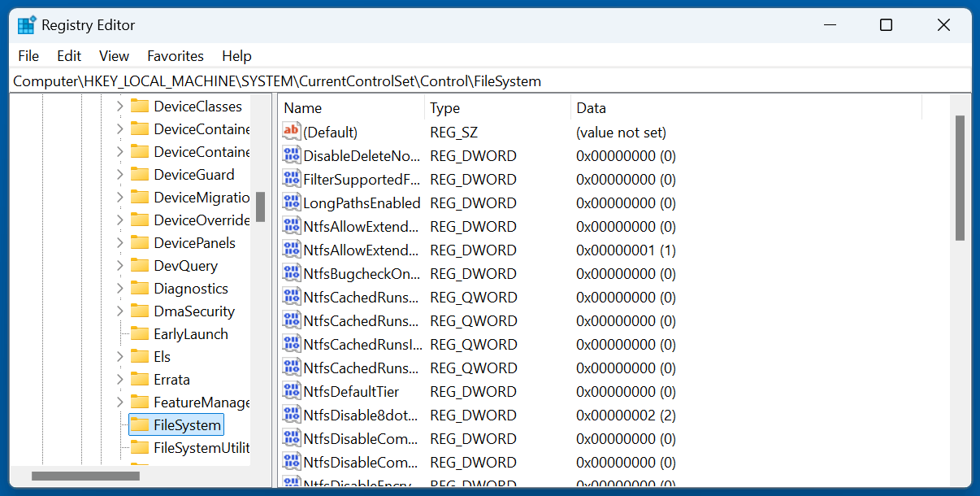
Task: Select the DeviceGuard folder icon
Action: (x=140, y=175)
